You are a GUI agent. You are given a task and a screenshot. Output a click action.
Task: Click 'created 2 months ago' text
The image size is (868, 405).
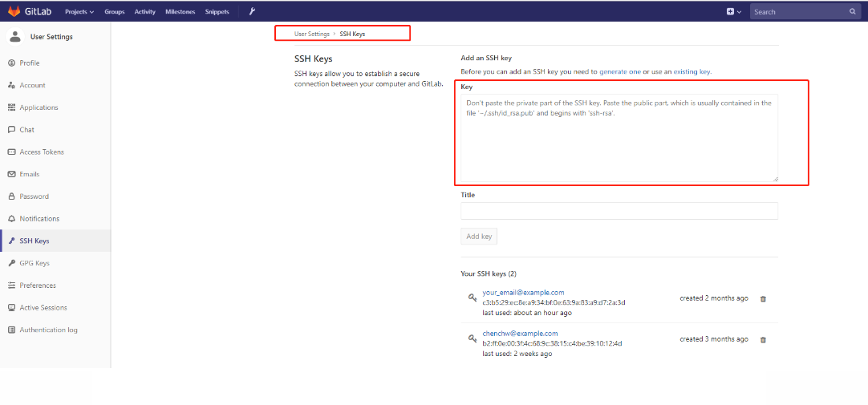(x=714, y=298)
